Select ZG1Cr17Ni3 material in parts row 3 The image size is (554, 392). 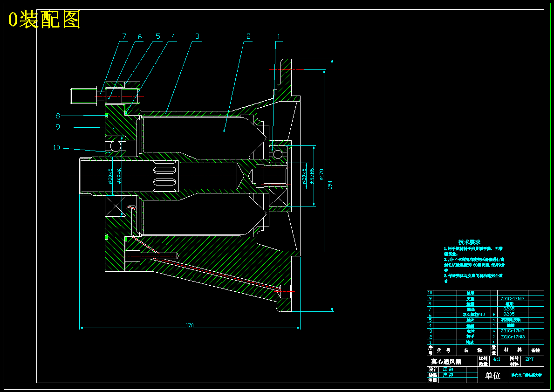[x=513, y=331]
